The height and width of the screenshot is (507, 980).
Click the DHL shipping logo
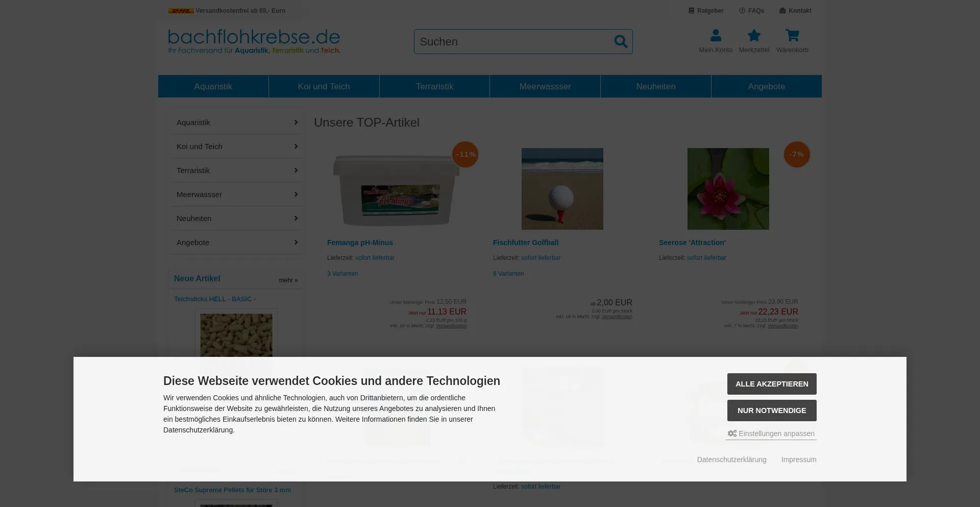click(x=181, y=11)
